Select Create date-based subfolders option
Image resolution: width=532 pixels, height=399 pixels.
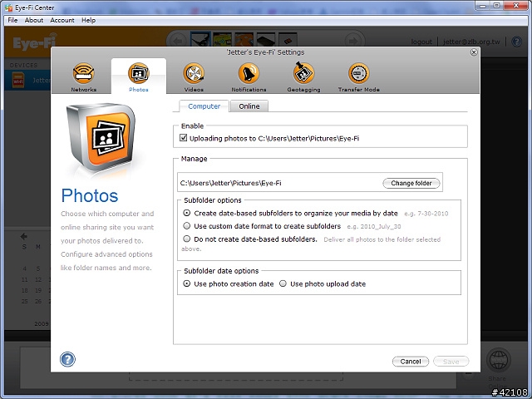186,213
